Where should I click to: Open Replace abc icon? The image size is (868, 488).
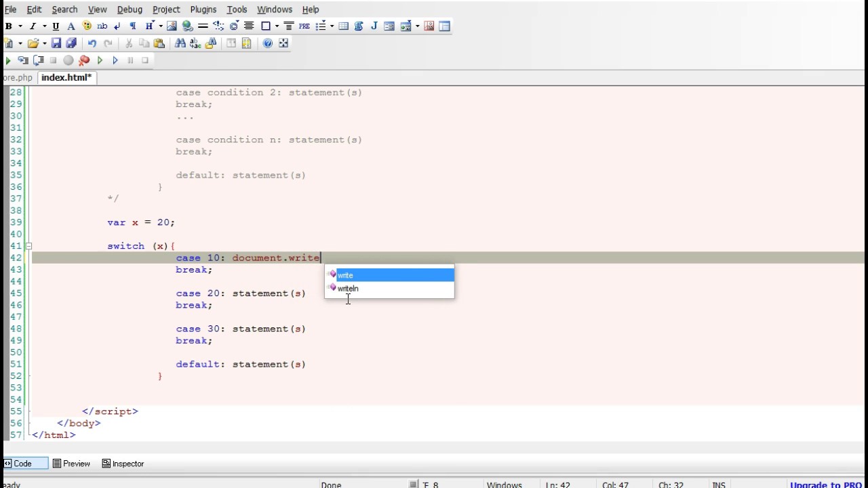pos(195,43)
